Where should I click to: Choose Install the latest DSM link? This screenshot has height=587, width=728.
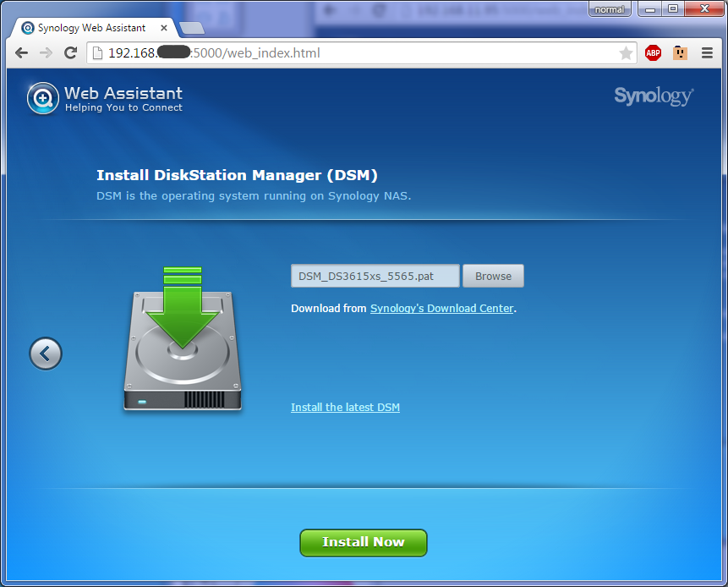[x=345, y=408]
